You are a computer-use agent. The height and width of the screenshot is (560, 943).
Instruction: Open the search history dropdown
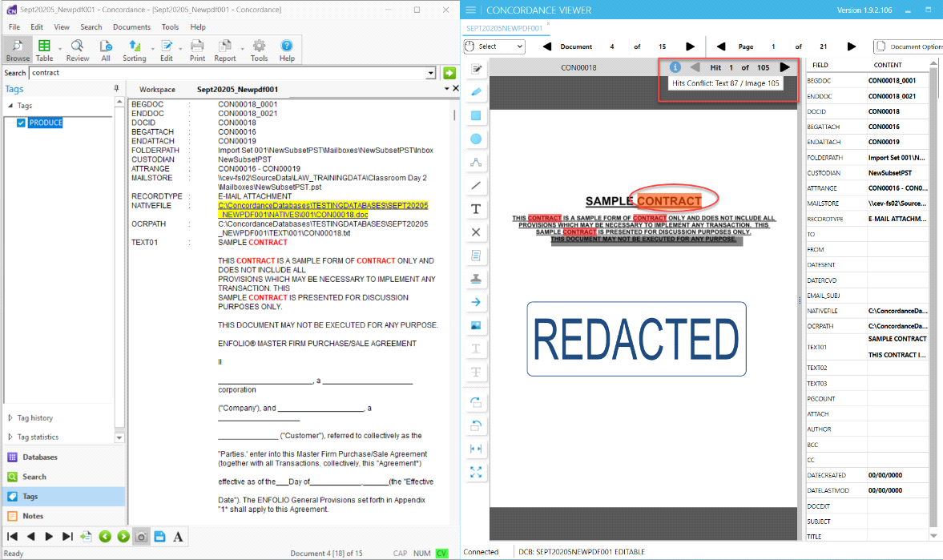pyautogui.click(x=430, y=73)
